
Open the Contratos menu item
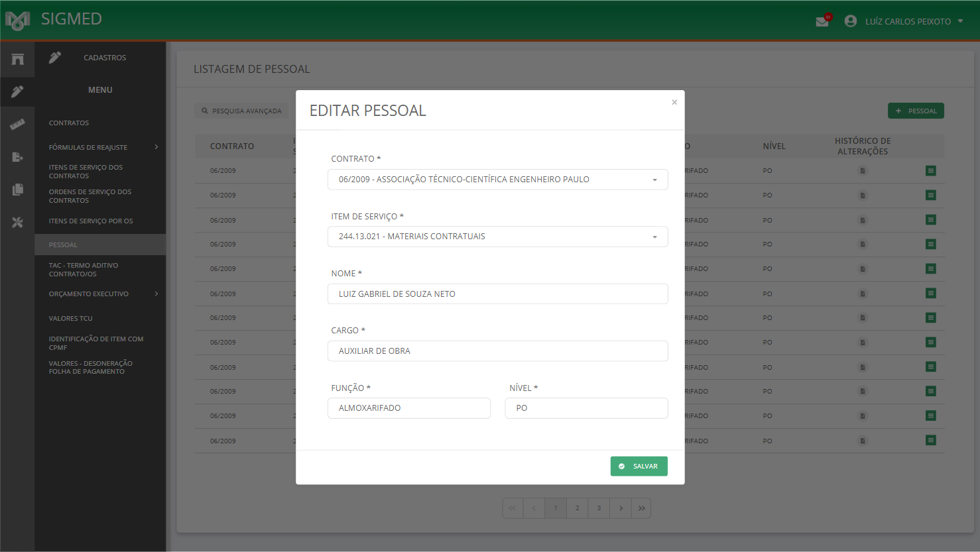[69, 123]
